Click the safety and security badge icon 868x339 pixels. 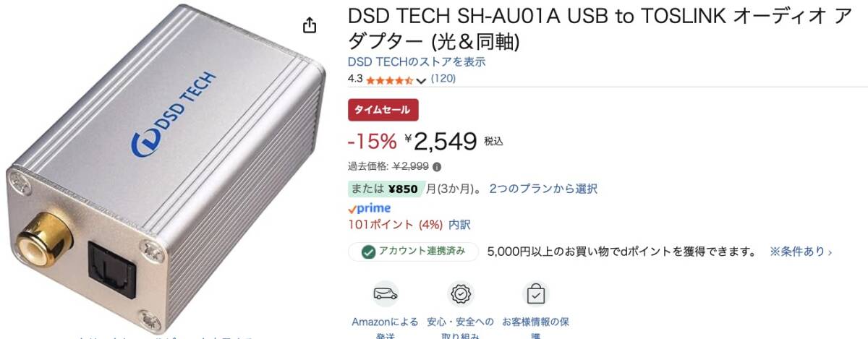click(460, 294)
